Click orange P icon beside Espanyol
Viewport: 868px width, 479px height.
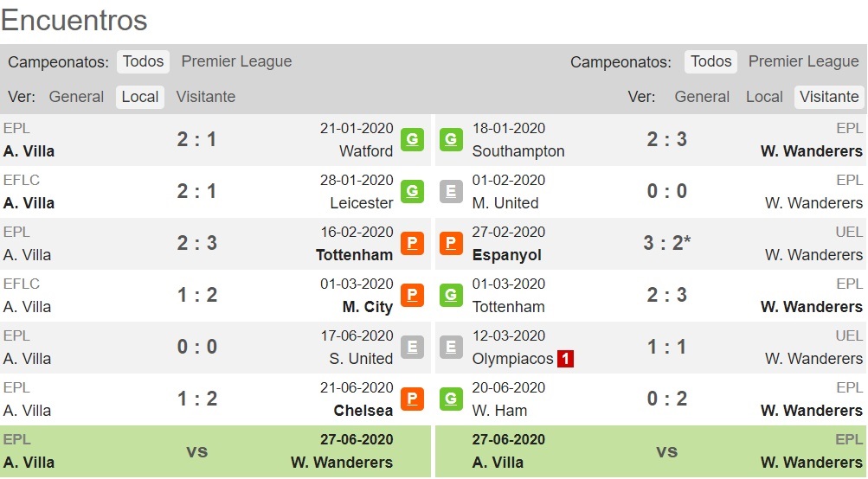[x=451, y=243]
